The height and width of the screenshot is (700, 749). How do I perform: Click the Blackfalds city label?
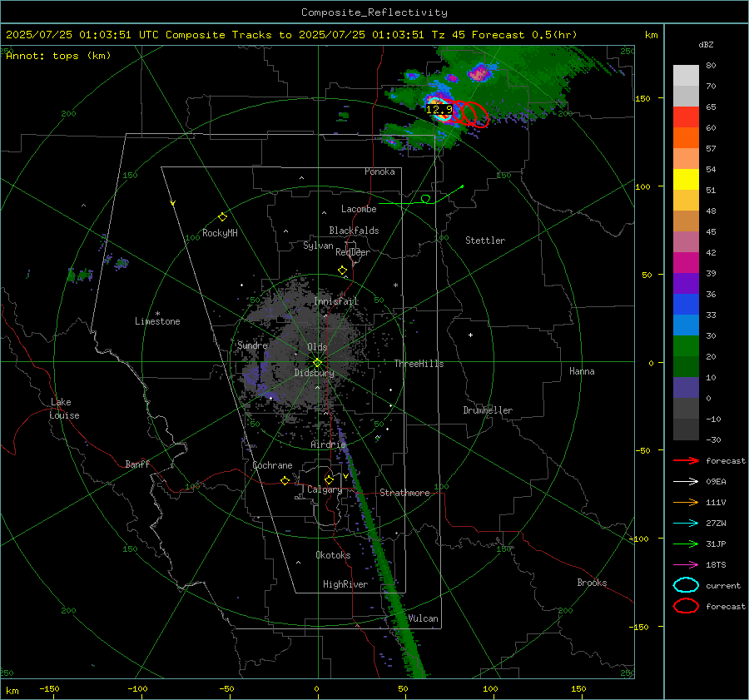click(x=354, y=231)
